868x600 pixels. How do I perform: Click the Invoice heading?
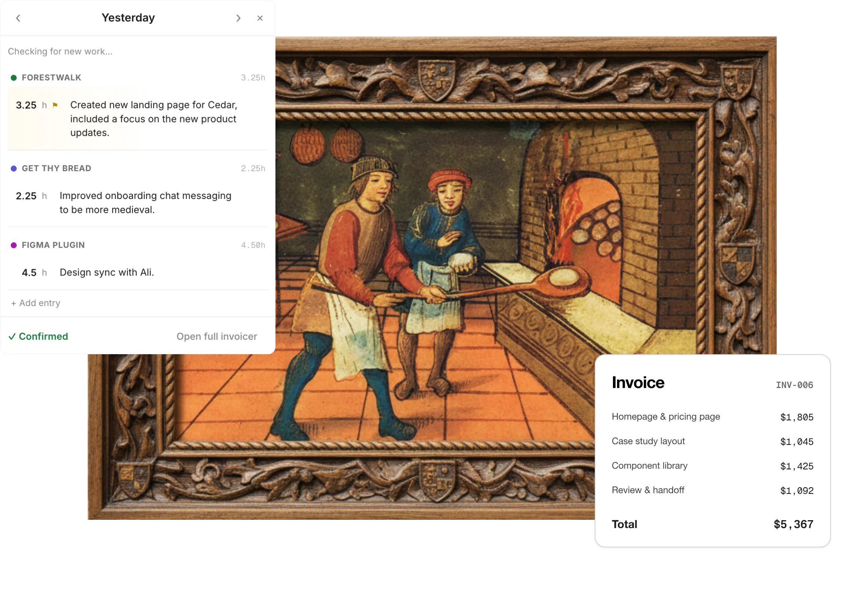click(638, 383)
